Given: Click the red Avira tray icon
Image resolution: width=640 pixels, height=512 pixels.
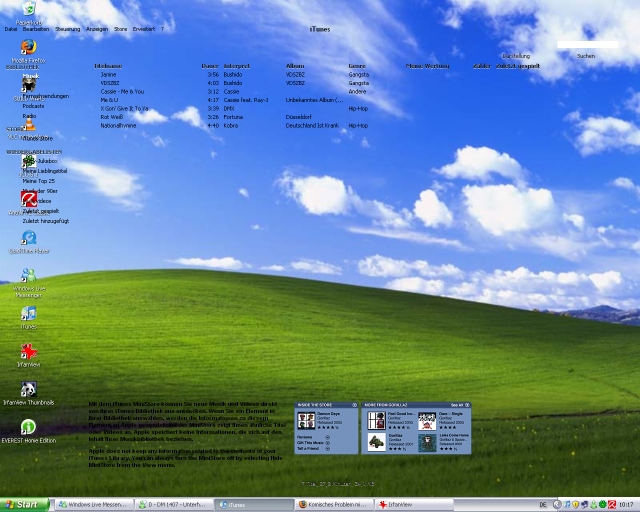Looking at the screenshot, I should click(612, 505).
